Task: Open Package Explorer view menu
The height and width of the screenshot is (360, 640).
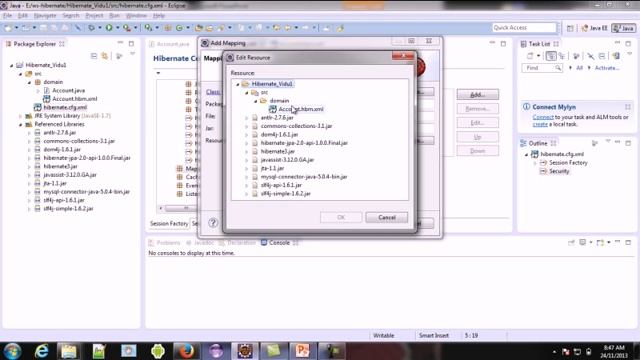Action: click(132, 54)
